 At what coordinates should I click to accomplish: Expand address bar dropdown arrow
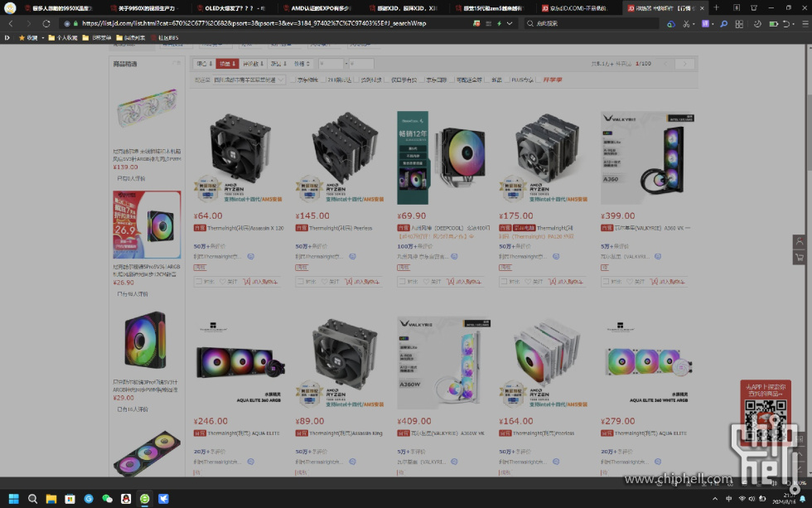pyautogui.click(x=510, y=24)
